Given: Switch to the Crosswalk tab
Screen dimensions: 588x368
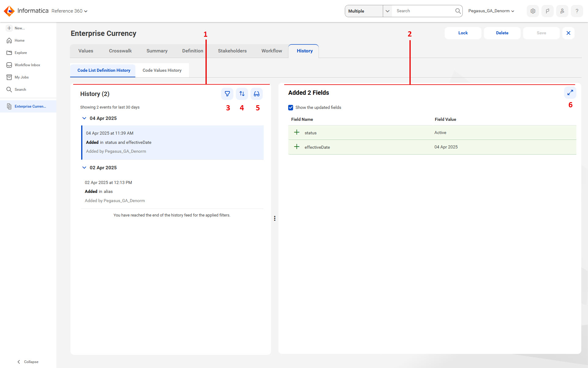Looking at the screenshot, I should pyautogui.click(x=120, y=51).
